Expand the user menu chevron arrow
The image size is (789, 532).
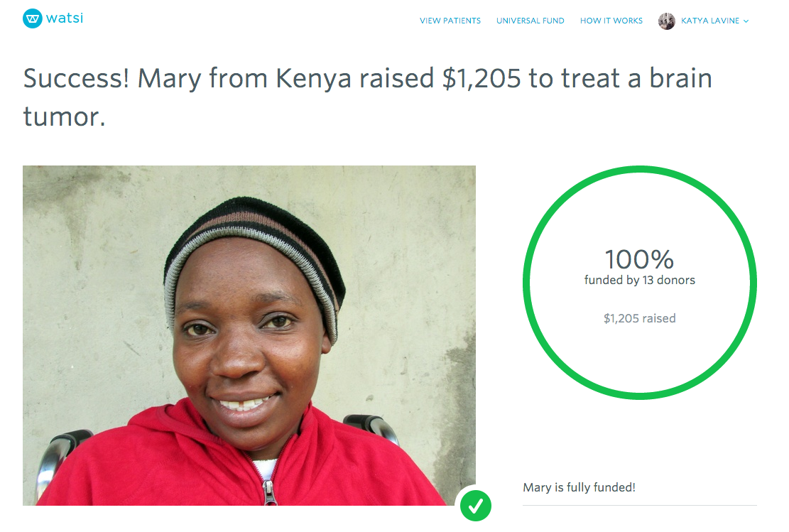tap(746, 21)
